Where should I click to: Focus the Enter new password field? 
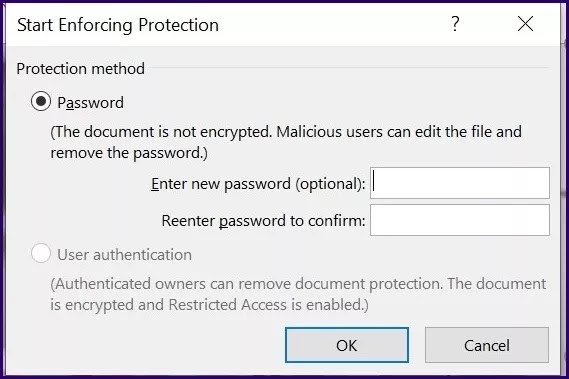coord(460,183)
